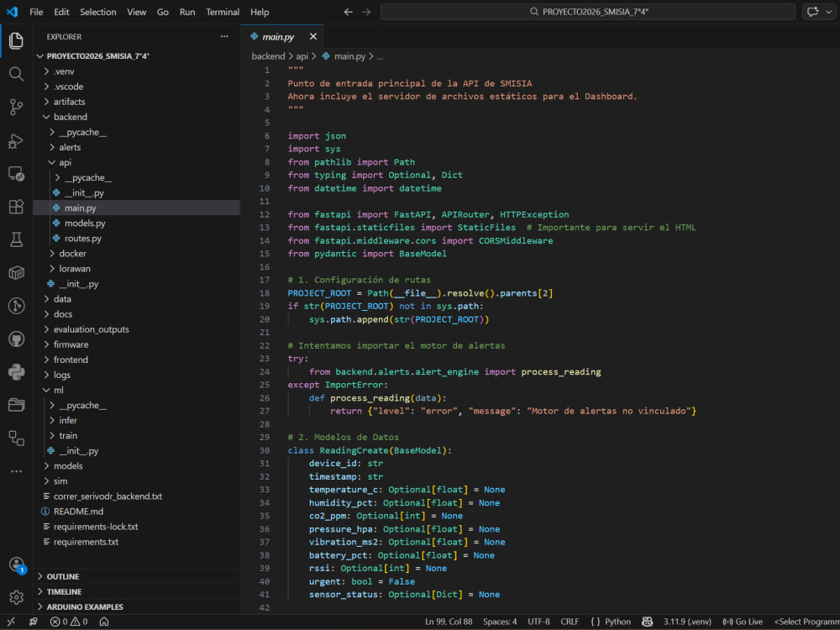Open the Manage gear menu

click(x=16, y=596)
